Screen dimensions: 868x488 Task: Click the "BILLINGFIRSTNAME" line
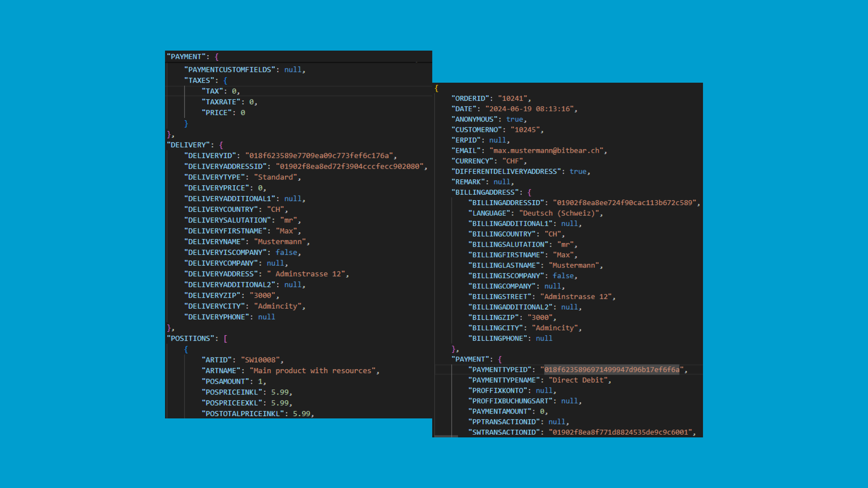pos(523,255)
